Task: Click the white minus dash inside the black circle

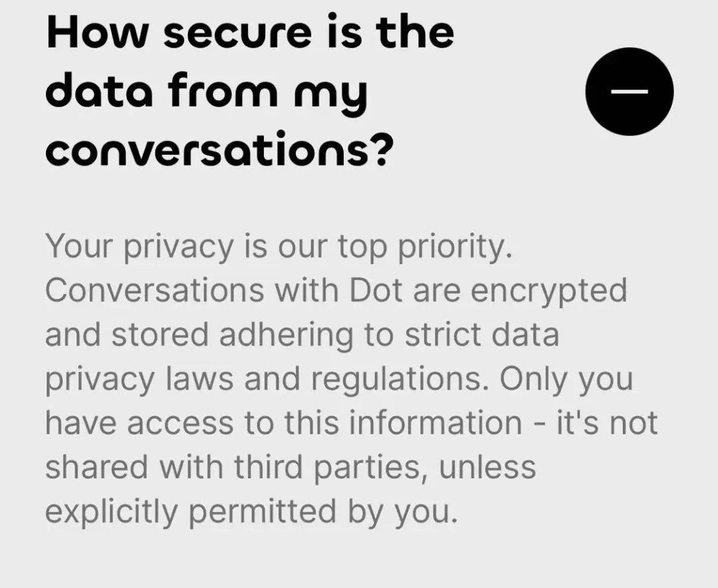Action: tap(629, 92)
